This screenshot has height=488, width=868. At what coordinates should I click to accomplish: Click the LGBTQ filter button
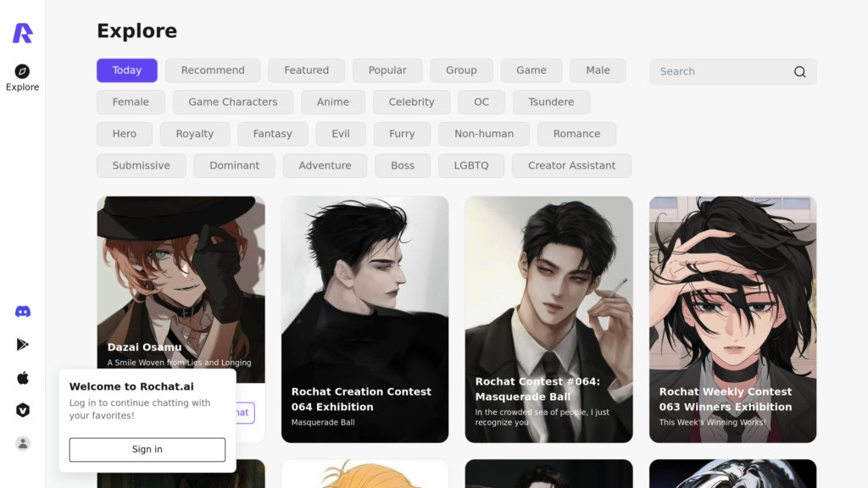(471, 165)
